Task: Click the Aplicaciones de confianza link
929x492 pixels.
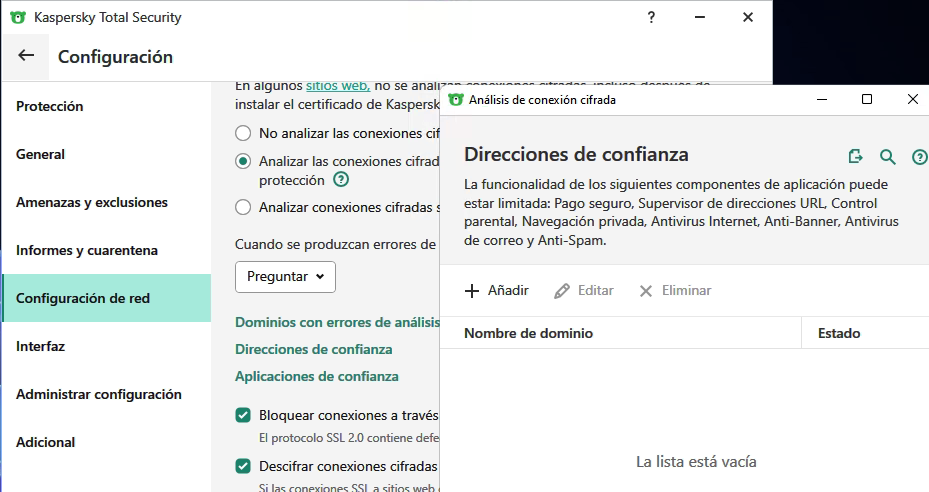Action: [x=316, y=376]
